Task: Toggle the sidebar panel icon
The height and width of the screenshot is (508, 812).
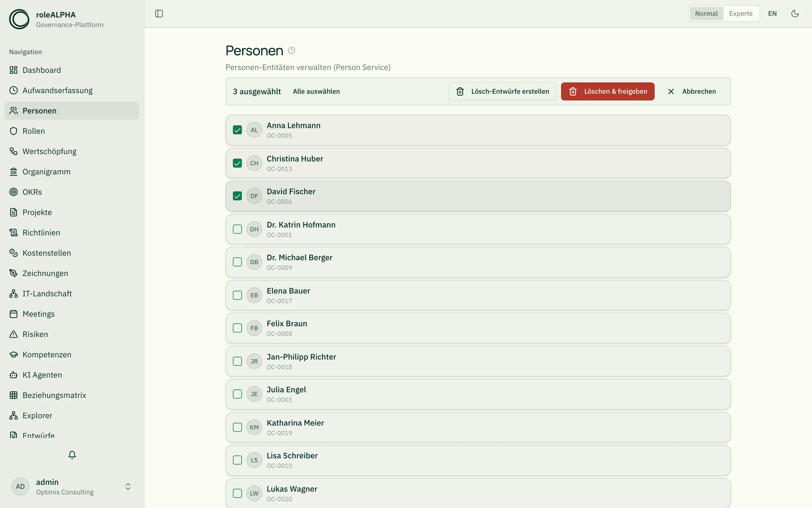Action: (159, 14)
